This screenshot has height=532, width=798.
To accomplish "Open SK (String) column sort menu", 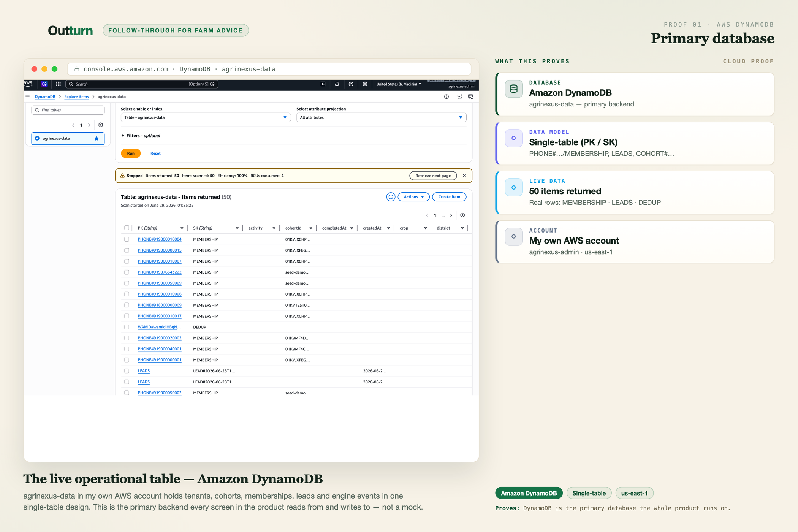I will [237, 228].
